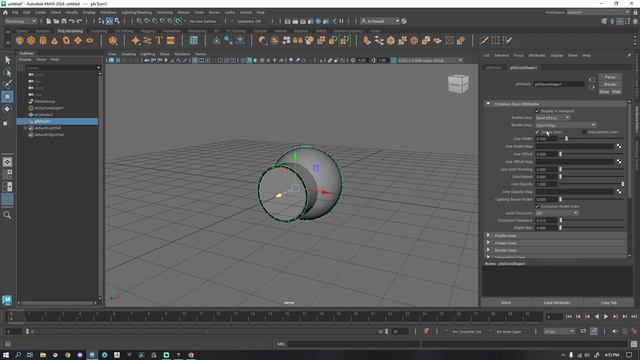The width and height of the screenshot is (640, 360).
Task: Open File Explorer from the taskbar
Action: click(42, 355)
